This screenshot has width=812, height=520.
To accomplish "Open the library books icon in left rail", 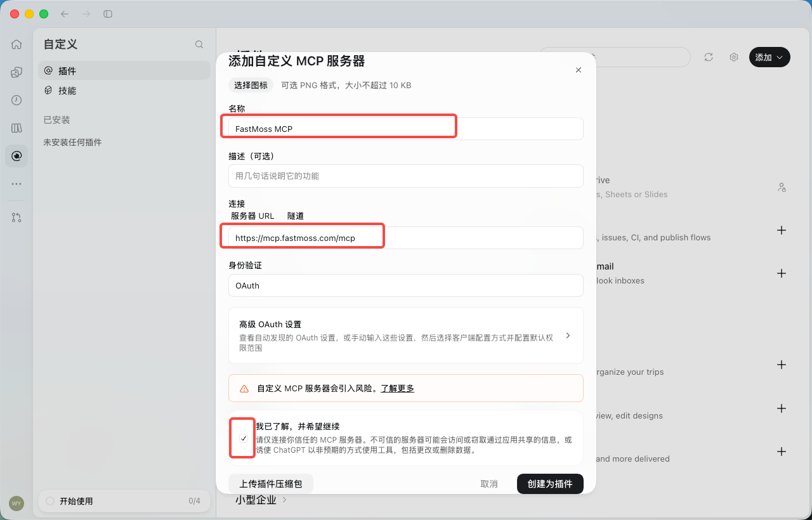I will (x=16, y=128).
